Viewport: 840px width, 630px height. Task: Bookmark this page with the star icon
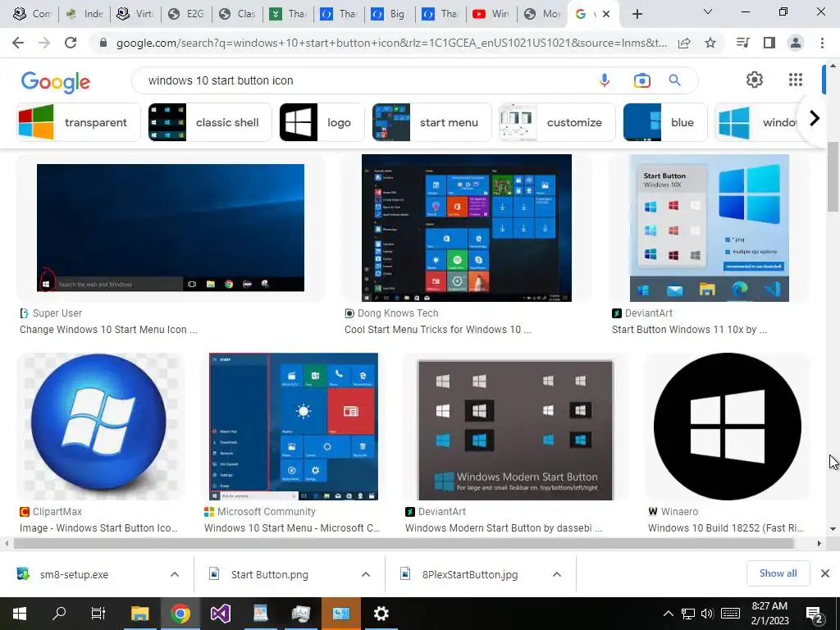pyautogui.click(x=710, y=43)
